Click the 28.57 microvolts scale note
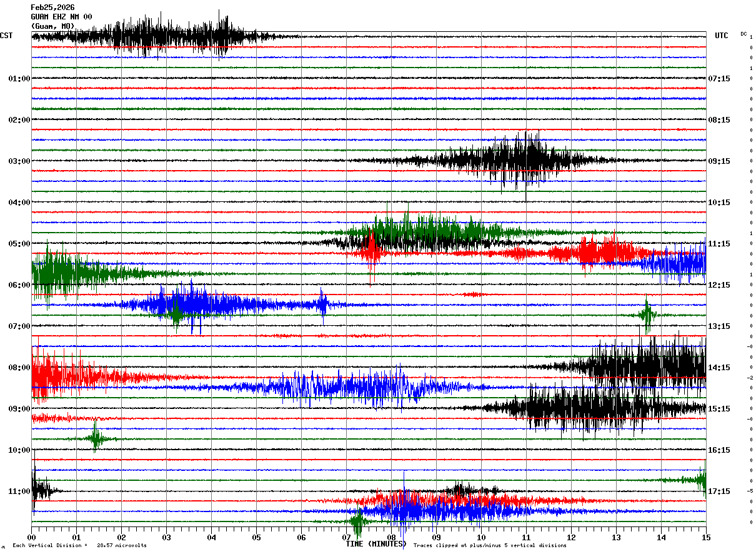Image resolution: width=756 pixels, height=554 pixels. coord(122,545)
